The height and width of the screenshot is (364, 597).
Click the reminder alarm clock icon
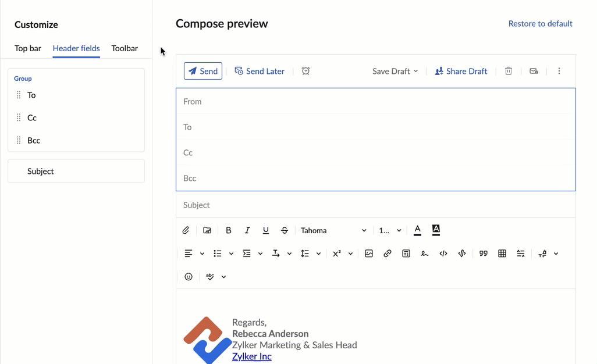coord(306,70)
